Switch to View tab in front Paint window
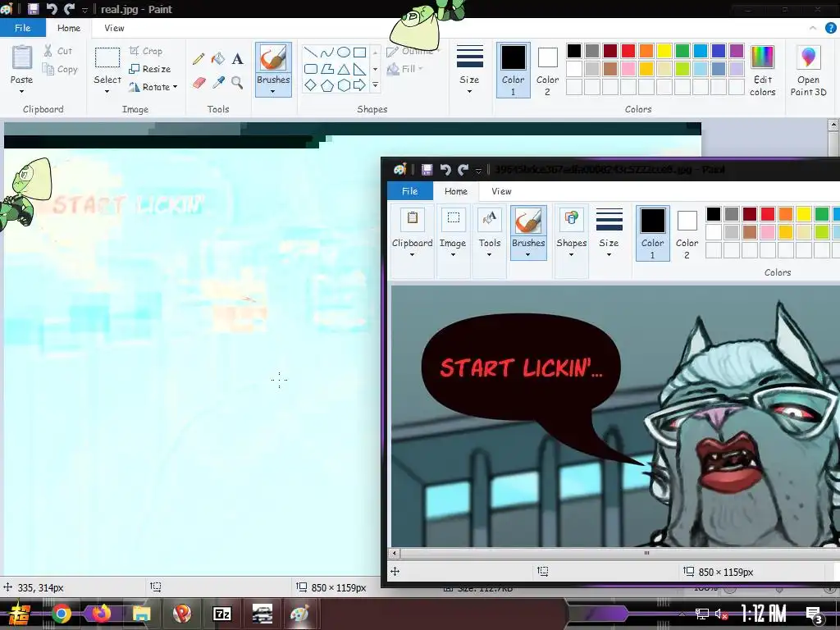 click(x=501, y=191)
